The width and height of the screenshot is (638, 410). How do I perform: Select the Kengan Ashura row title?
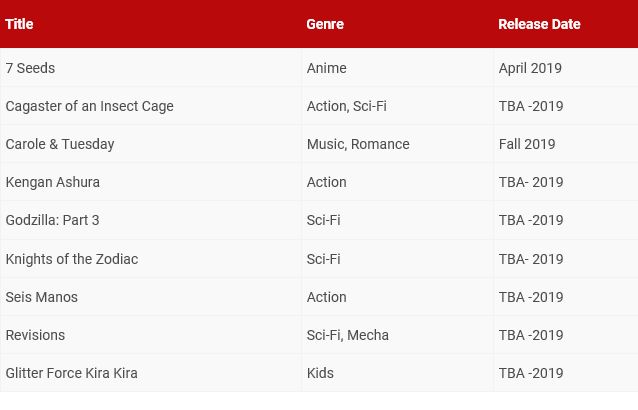click(x=52, y=182)
